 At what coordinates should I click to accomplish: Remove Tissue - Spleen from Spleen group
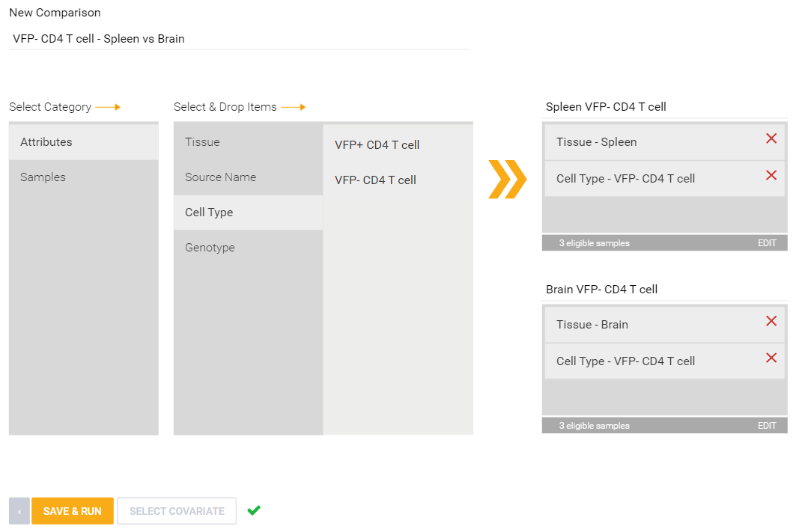771,138
